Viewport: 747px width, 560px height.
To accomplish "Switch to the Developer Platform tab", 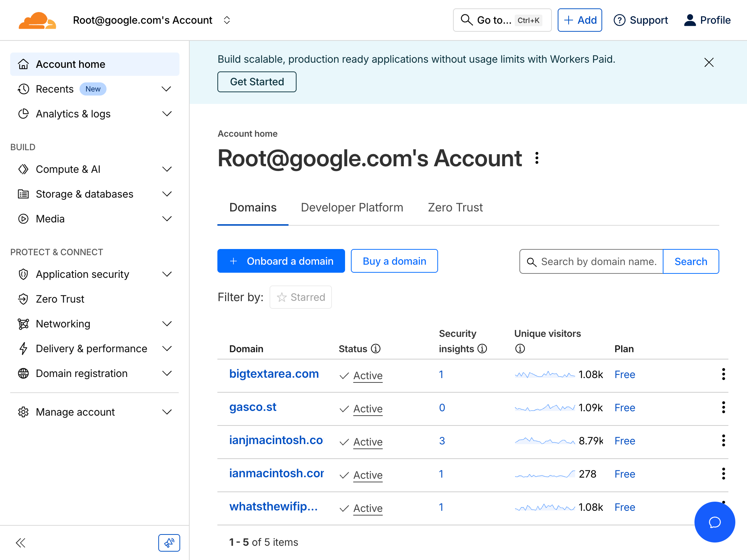I will point(352,207).
